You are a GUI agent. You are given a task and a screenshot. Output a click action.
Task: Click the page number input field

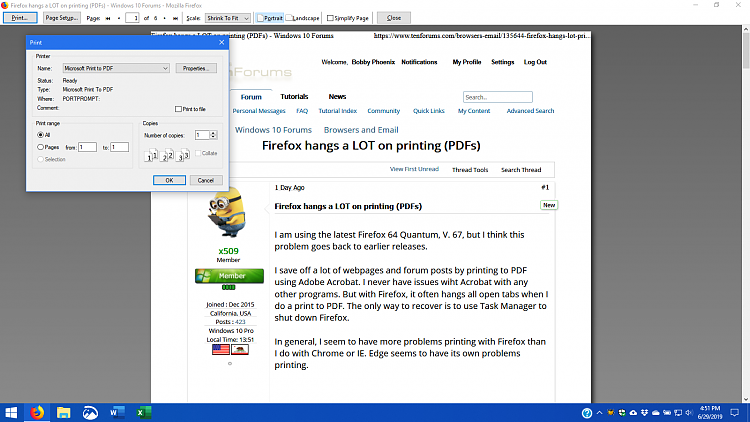(x=132, y=18)
